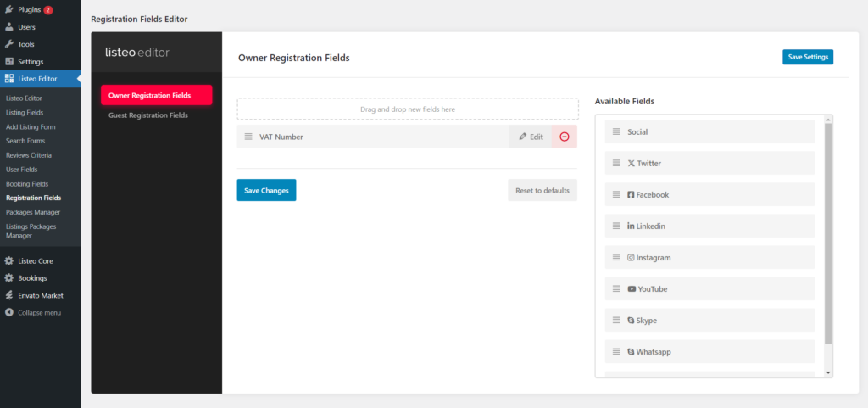The image size is (868, 408).
Task: Click the Available Fields scroll up arrow
Action: click(828, 119)
